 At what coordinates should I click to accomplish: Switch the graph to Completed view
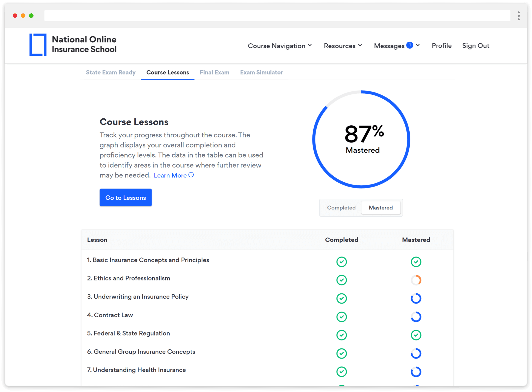[x=341, y=208]
